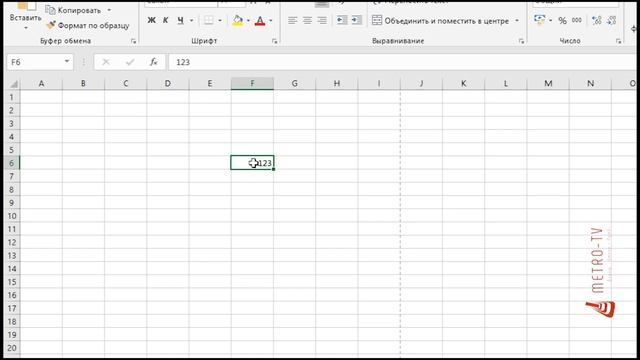640x360 pixels.
Task: Select row 1 header
Action: tap(12, 97)
